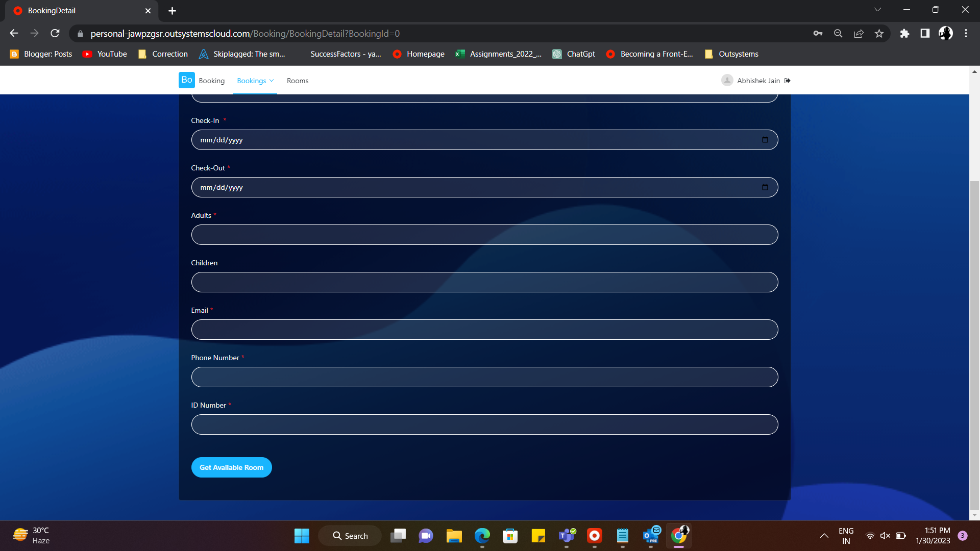Open the Check-Out calendar picker icon
Viewport: 980px width, 551px height.
765,187
